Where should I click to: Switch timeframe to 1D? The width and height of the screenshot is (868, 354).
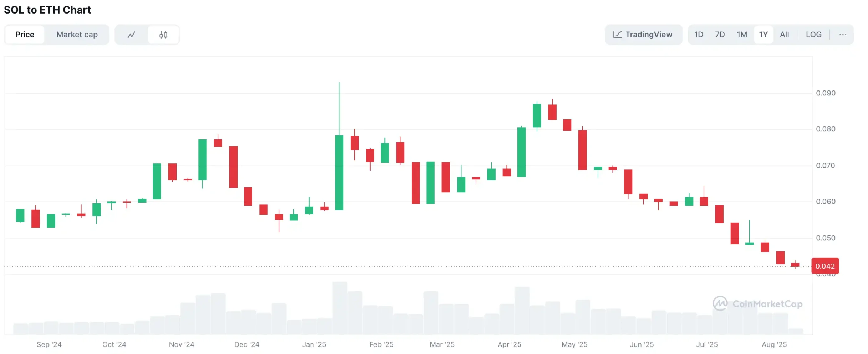pyautogui.click(x=699, y=35)
